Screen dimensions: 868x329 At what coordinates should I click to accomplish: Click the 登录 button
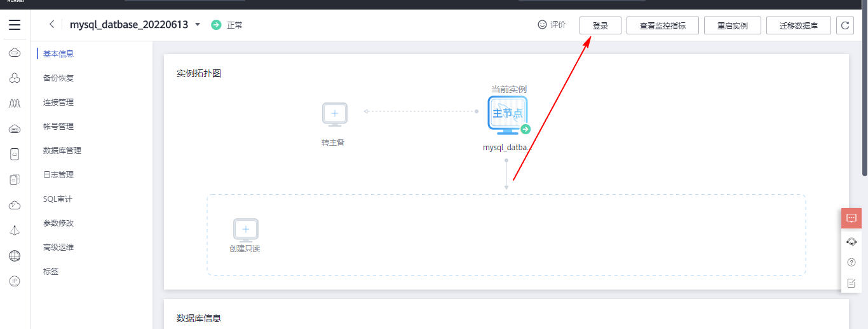tap(600, 25)
